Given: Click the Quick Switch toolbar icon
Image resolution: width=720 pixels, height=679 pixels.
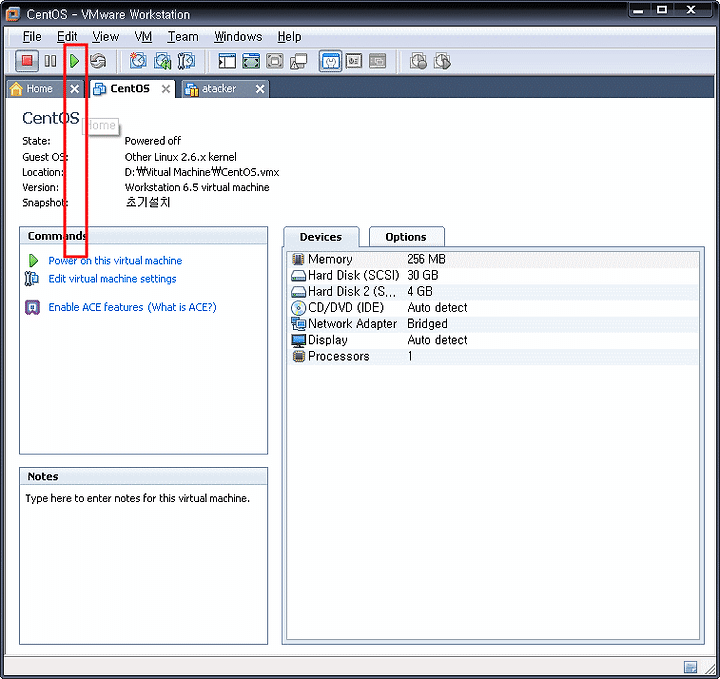Looking at the screenshot, I should click(275, 61).
